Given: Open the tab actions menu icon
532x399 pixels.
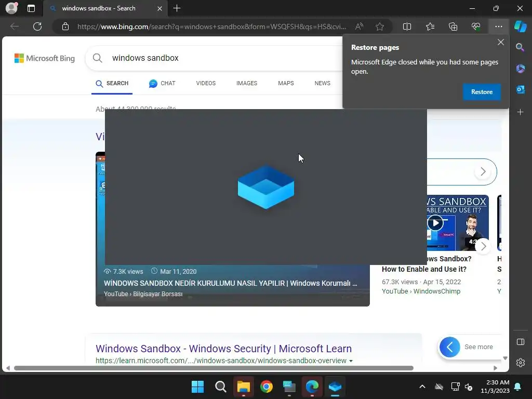Looking at the screenshot, I should click(31, 8).
